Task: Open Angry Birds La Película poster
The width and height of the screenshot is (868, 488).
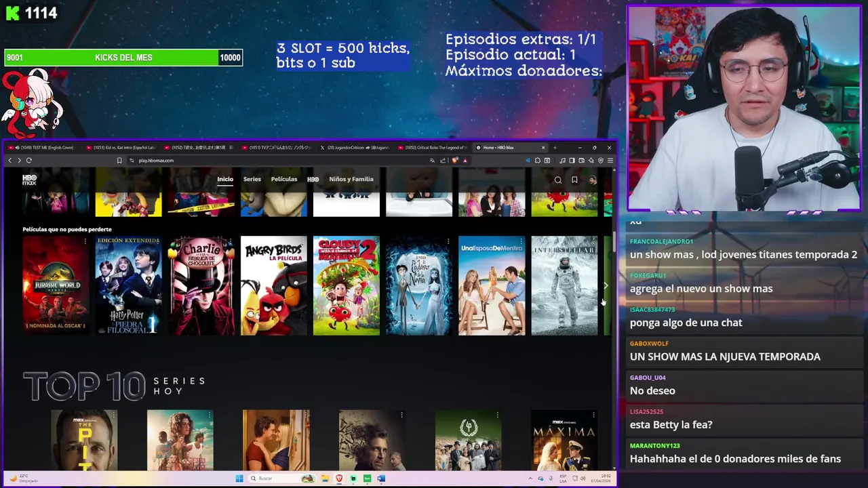Action: (x=274, y=285)
